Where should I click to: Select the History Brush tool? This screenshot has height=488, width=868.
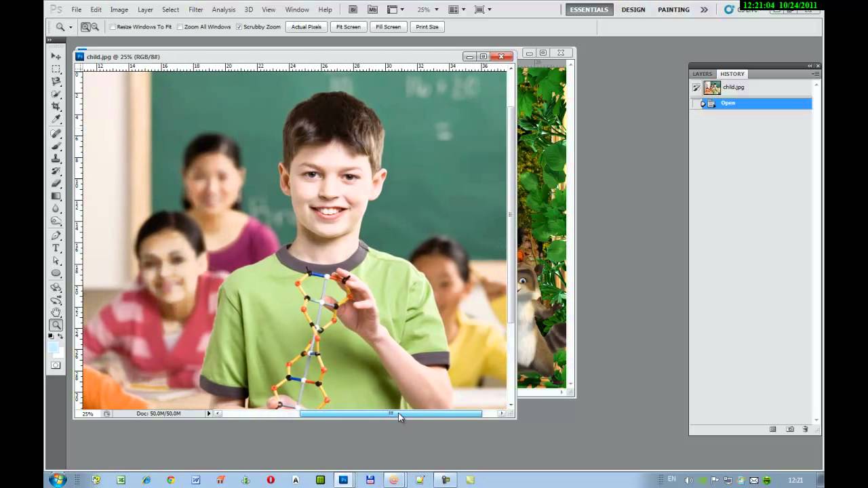tap(56, 171)
